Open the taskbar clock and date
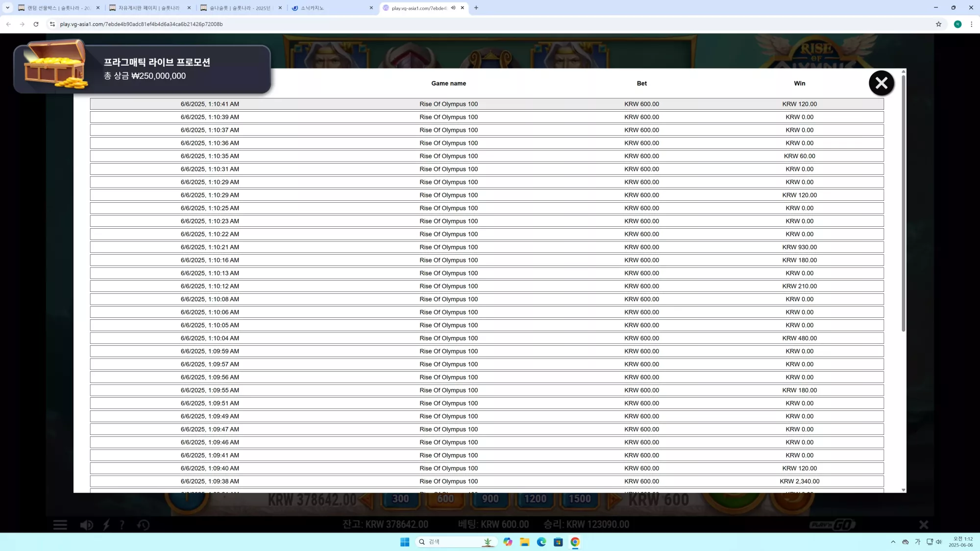This screenshot has width=980, height=551. 960,542
